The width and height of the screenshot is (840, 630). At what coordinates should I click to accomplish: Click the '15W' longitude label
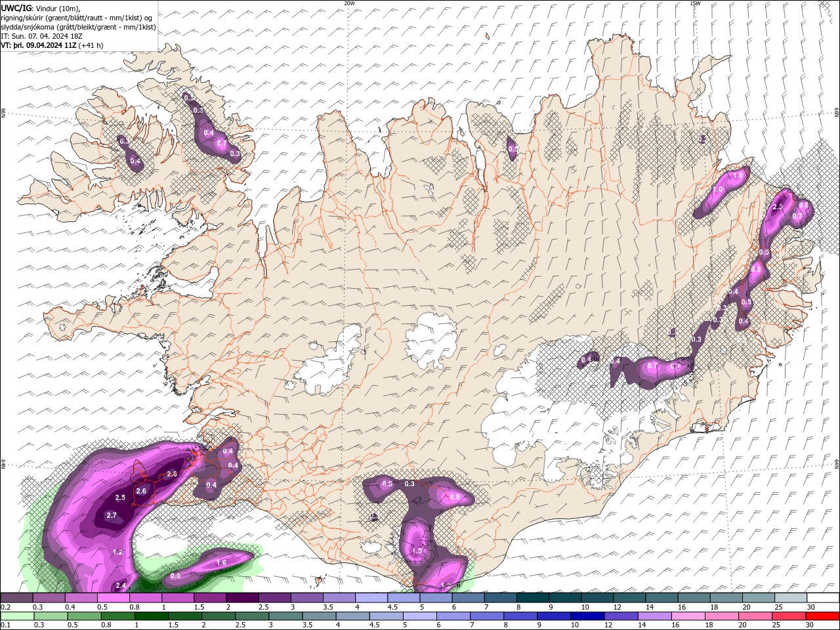[x=695, y=3]
